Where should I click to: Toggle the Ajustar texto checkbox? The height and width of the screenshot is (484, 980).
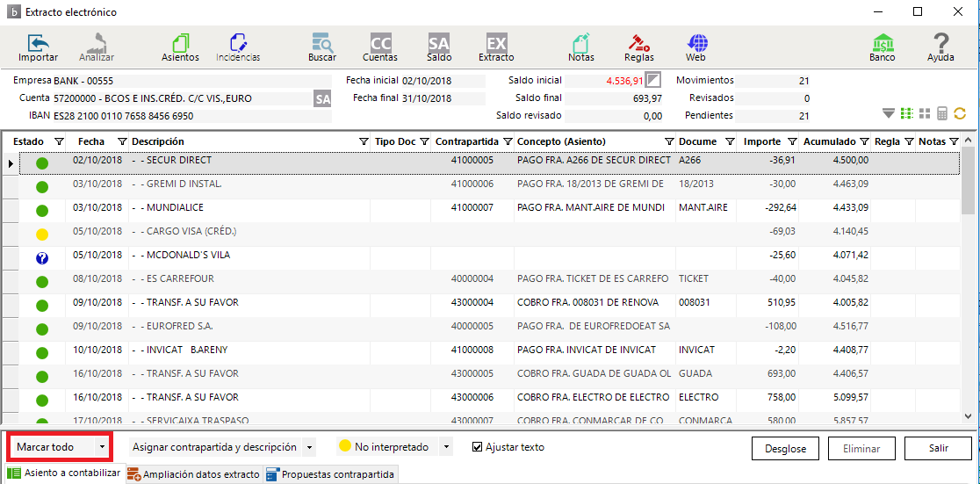click(x=478, y=447)
